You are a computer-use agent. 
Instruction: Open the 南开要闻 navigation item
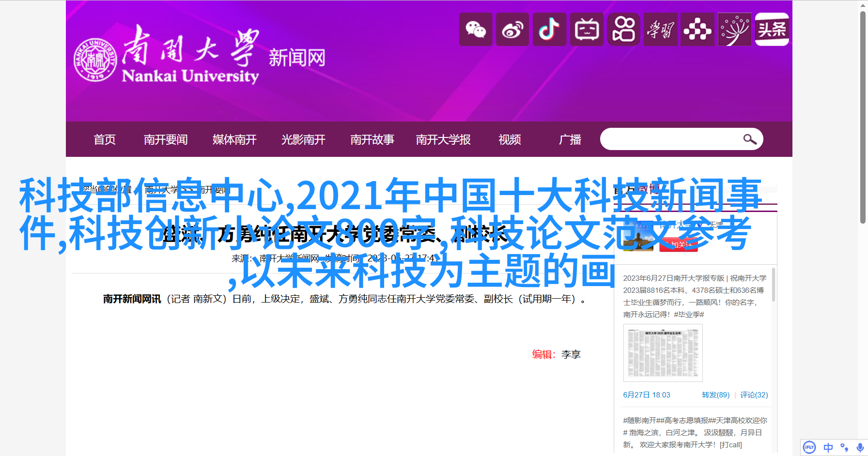pos(166,139)
